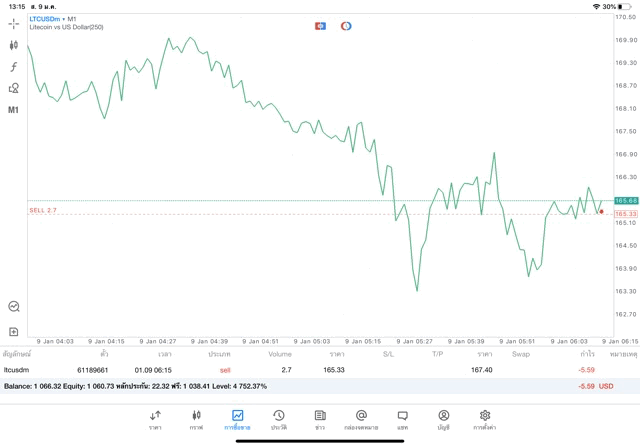Tap the new order plus icon
640x447 pixels.
(x=14, y=331)
